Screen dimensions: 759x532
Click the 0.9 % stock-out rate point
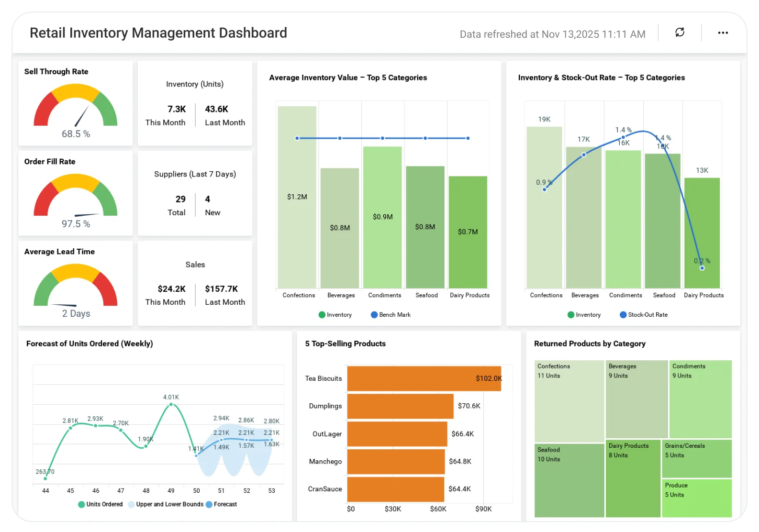(x=544, y=190)
